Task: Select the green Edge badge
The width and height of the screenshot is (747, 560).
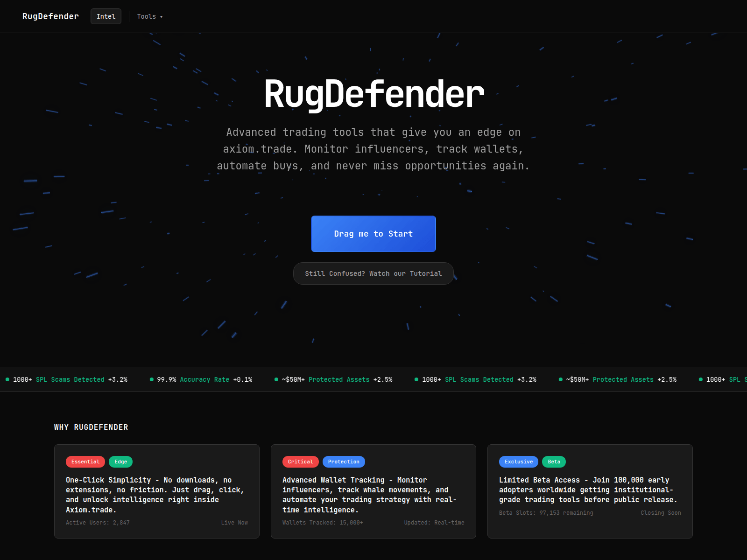Action: pos(121,462)
